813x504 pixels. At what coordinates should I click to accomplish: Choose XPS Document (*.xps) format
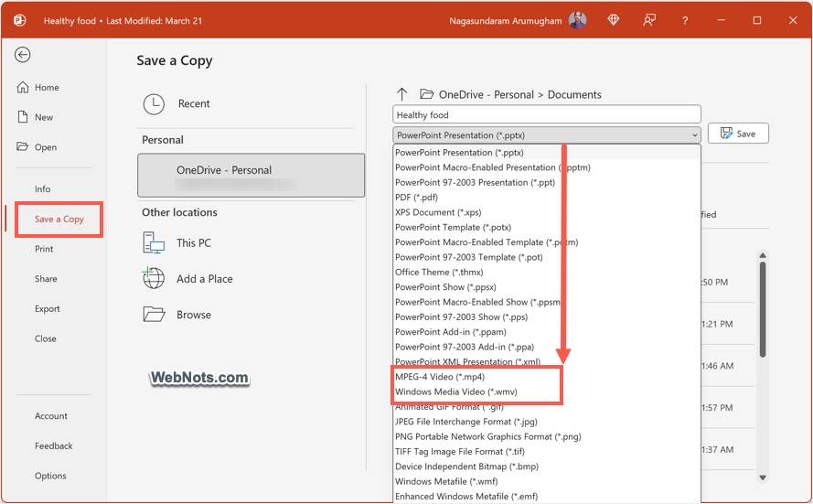pyautogui.click(x=547, y=212)
